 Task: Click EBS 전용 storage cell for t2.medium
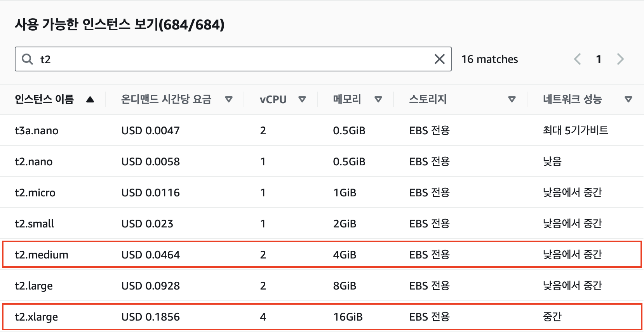[x=429, y=255]
